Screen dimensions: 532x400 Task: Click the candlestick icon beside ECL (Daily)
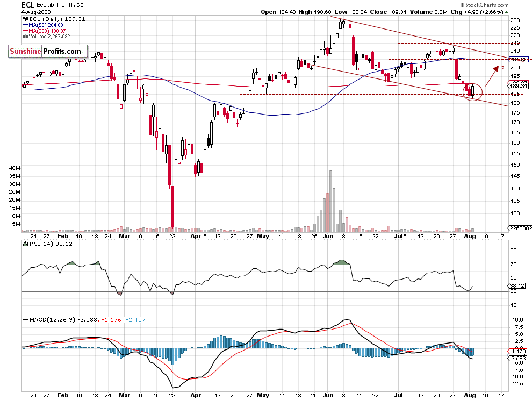[25, 19]
